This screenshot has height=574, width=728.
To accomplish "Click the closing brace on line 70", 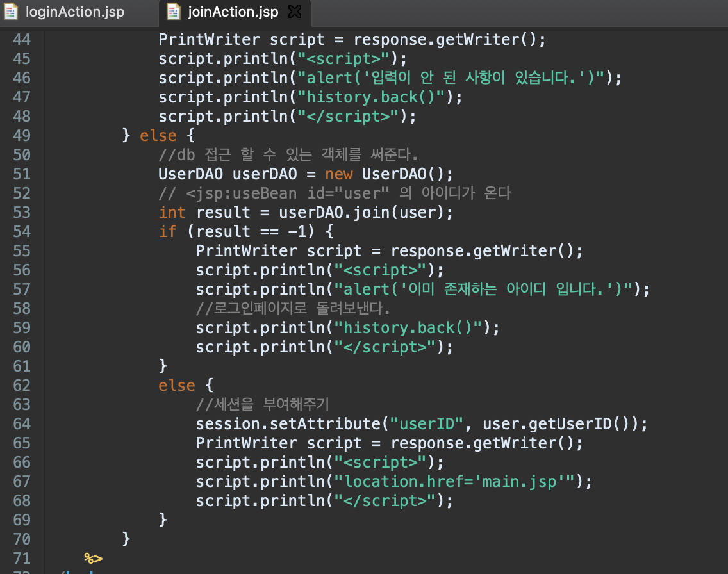I will tap(126, 539).
